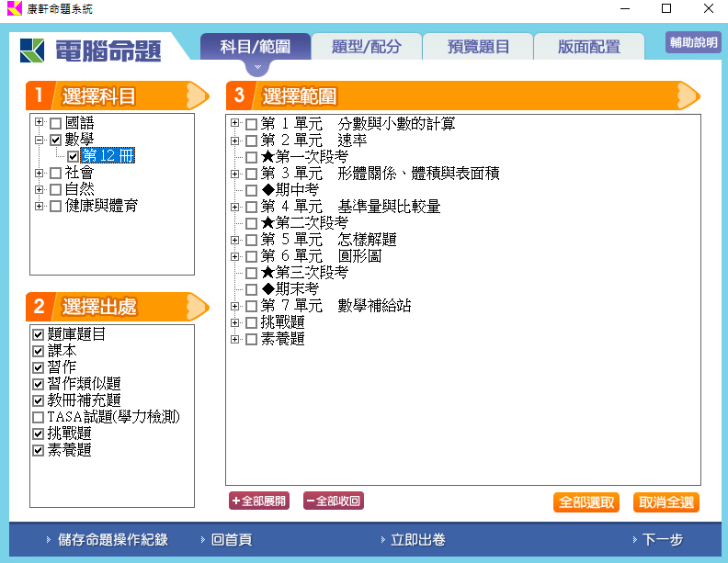Select the 第 12 冊 tree item
Screen dimensions: 728x563
pos(108,156)
